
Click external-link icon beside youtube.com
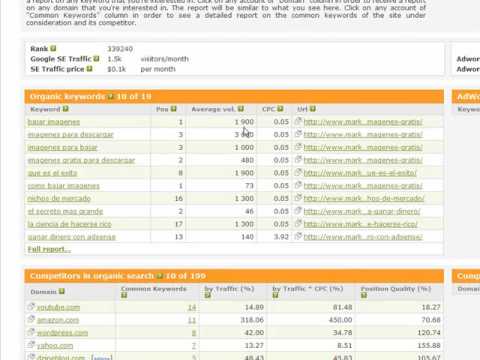pos(31,306)
